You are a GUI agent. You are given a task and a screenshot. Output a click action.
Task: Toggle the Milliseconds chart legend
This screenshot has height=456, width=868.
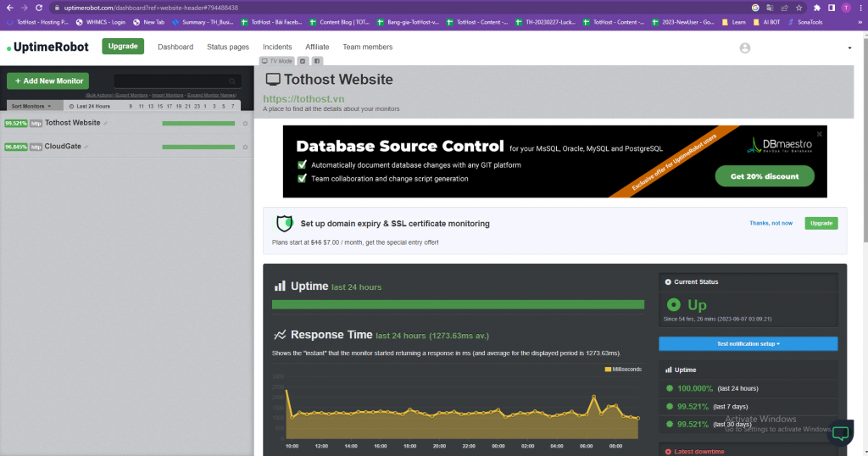pos(623,369)
